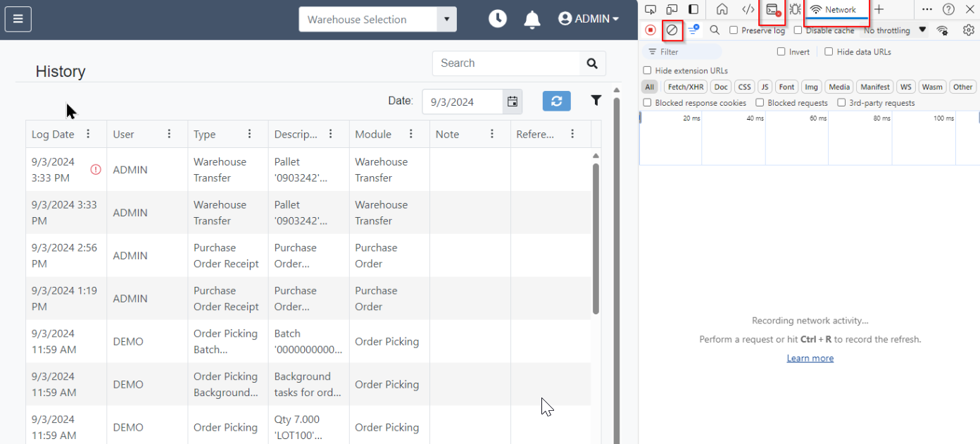The image size is (980, 444).
Task: Filter by Media requests
Action: click(x=839, y=87)
